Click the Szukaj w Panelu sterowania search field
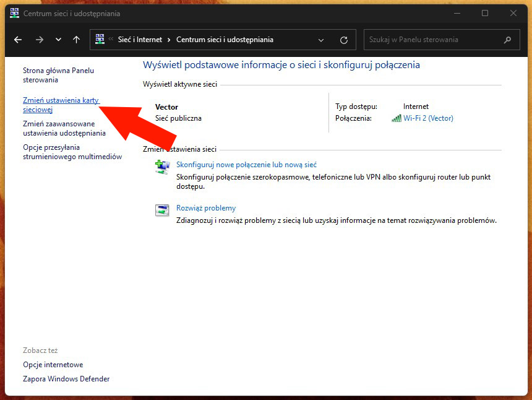The height and width of the screenshot is (400, 532). (x=433, y=39)
